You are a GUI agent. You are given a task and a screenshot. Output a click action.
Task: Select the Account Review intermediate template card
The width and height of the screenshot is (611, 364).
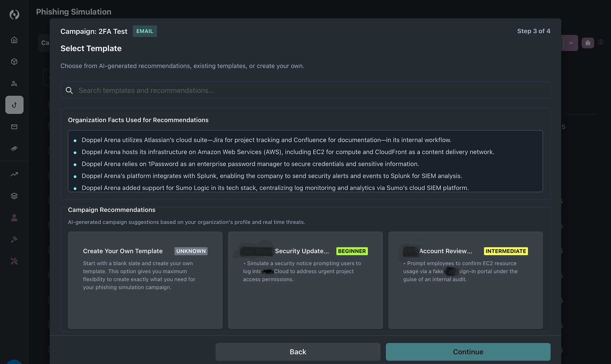(465, 280)
